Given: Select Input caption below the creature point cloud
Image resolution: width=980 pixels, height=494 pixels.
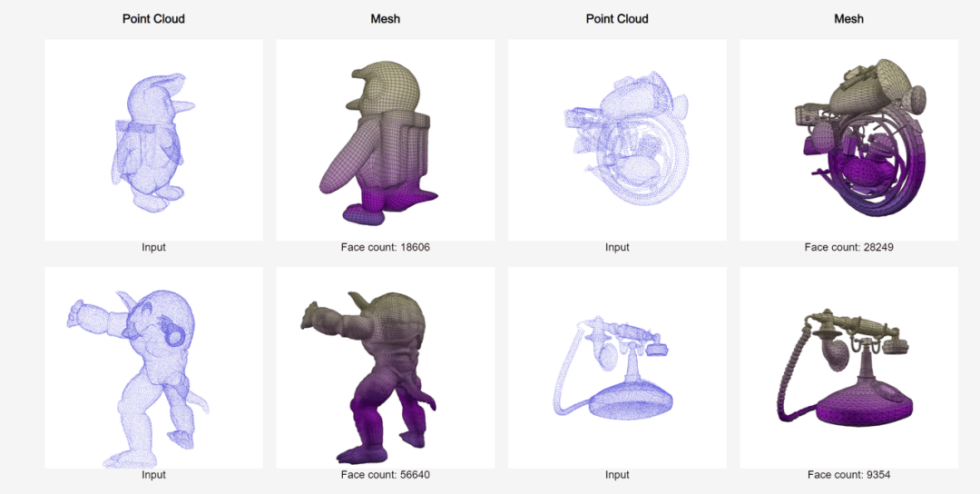Looking at the screenshot, I should click(x=153, y=475).
